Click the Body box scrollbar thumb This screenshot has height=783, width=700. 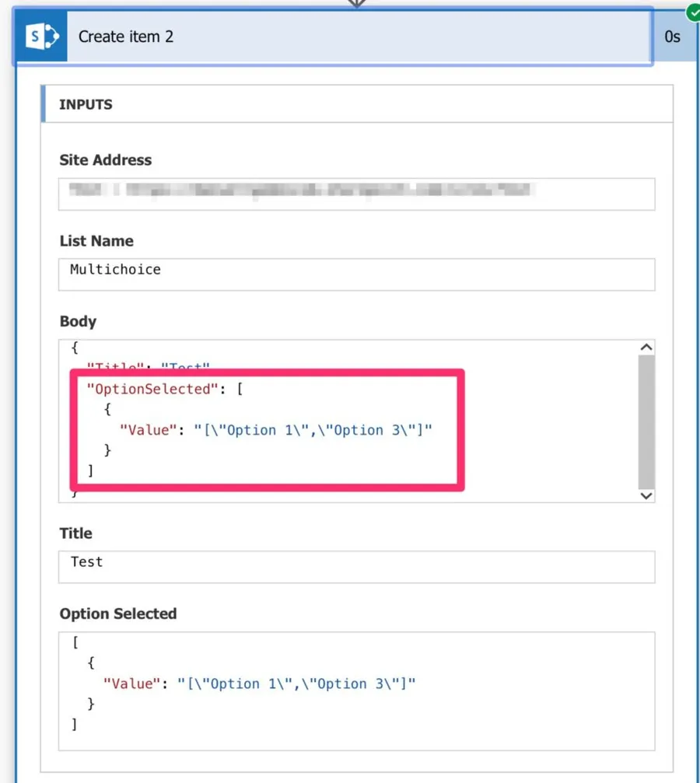tap(646, 420)
